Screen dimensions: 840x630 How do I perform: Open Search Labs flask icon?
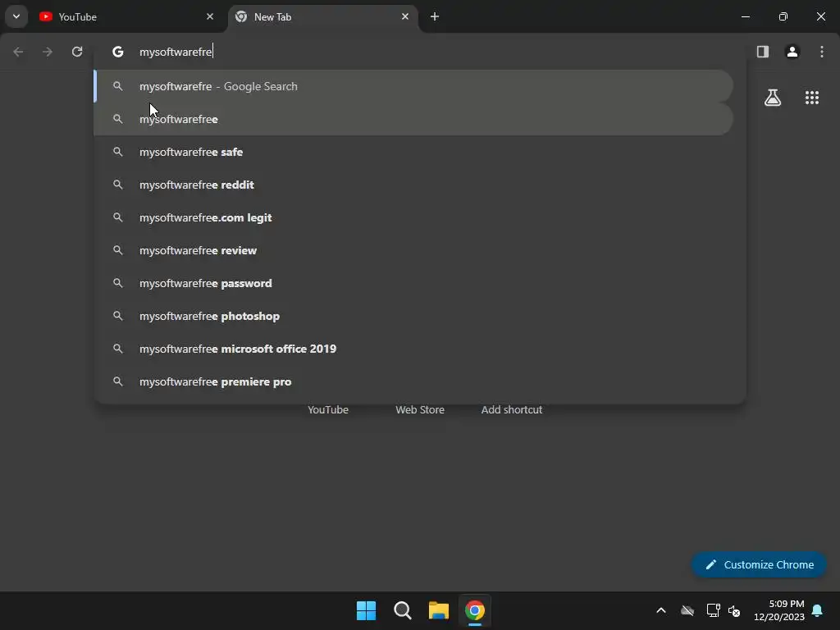(773, 98)
